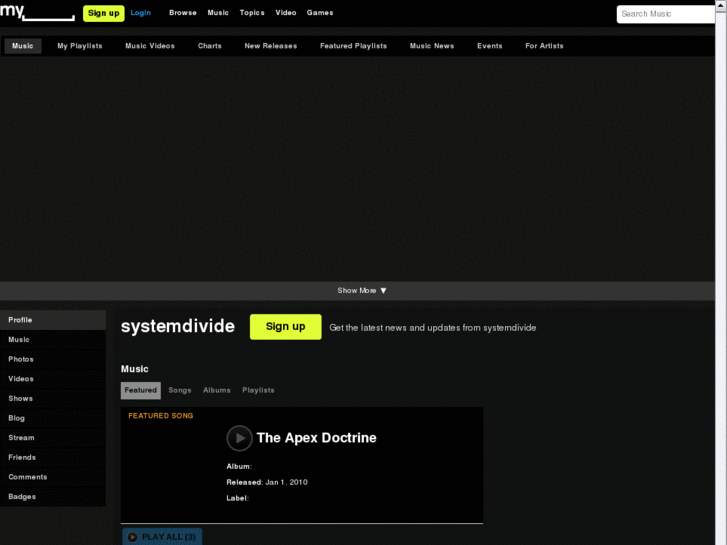
Task: Open the Login link
Action: (x=141, y=13)
